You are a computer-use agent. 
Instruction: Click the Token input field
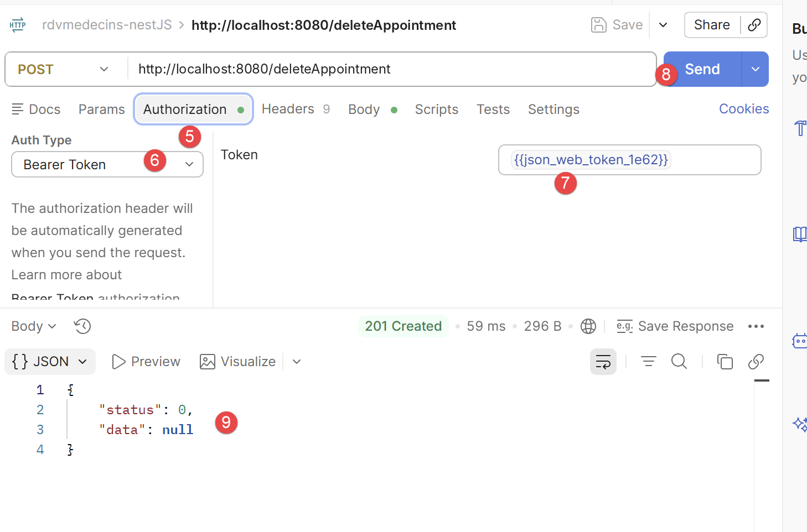[x=630, y=160]
